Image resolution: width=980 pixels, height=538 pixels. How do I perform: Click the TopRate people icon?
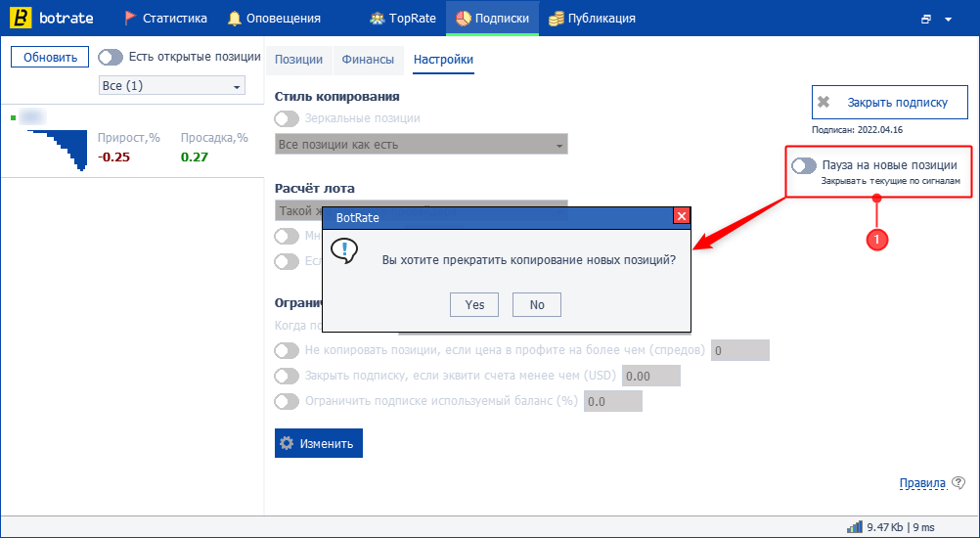(377, 19)
